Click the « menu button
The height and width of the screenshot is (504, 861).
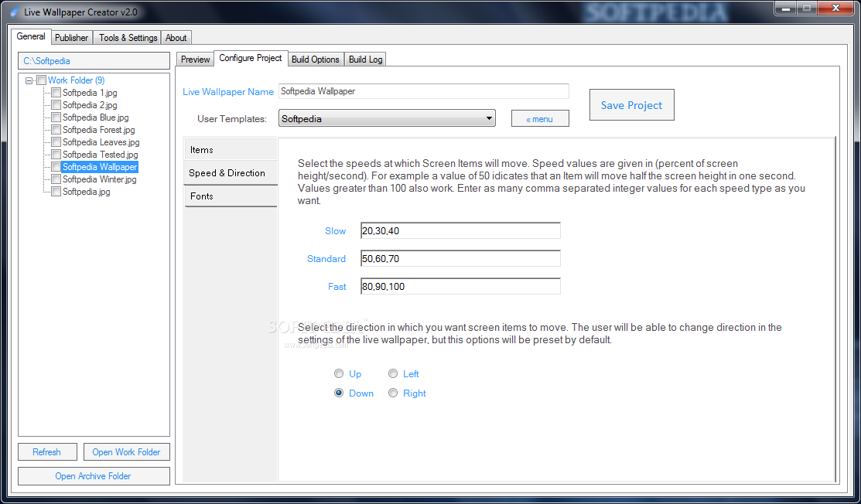540,119
